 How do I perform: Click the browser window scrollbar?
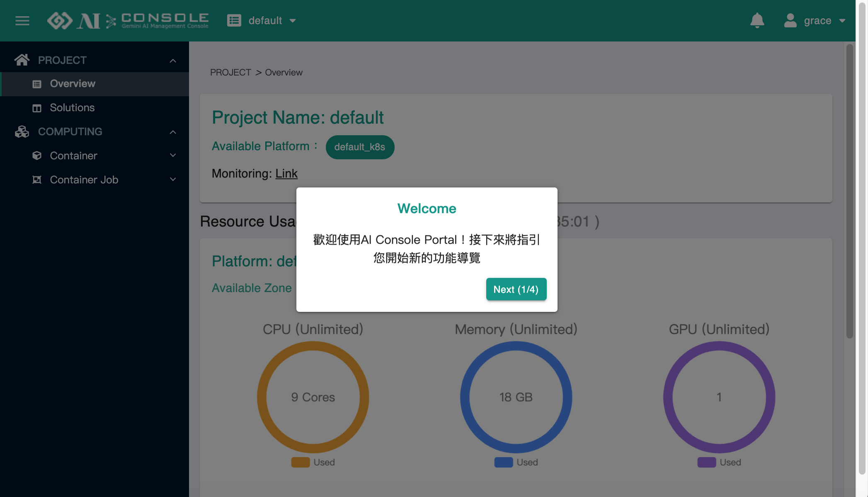tap(863, 239)
